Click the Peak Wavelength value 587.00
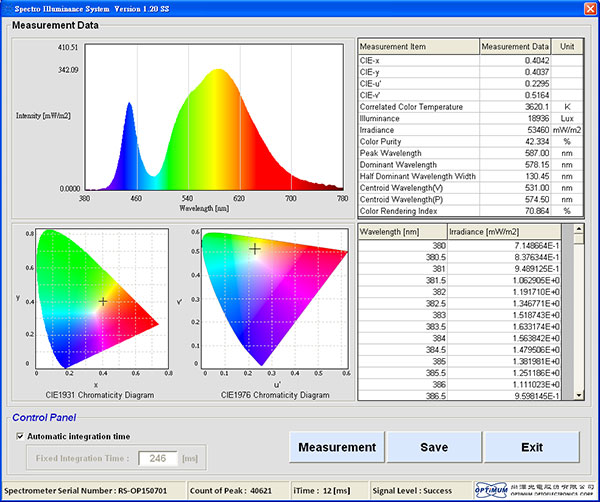 pyautogui.click(x=537, y=153)
